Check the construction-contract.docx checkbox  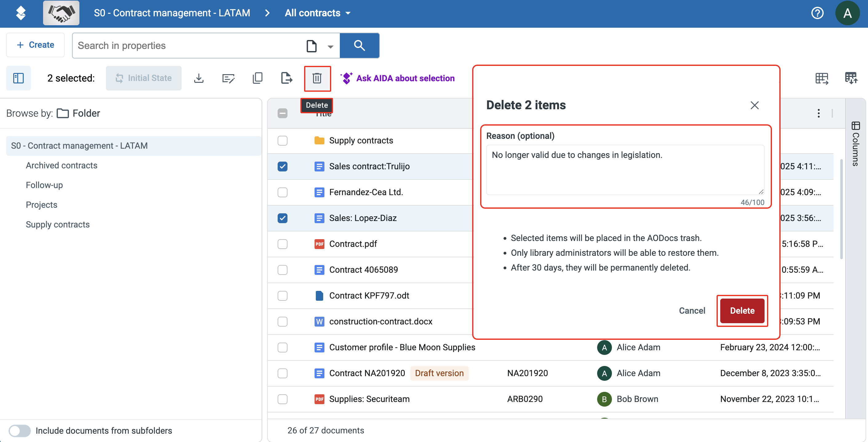282,321
